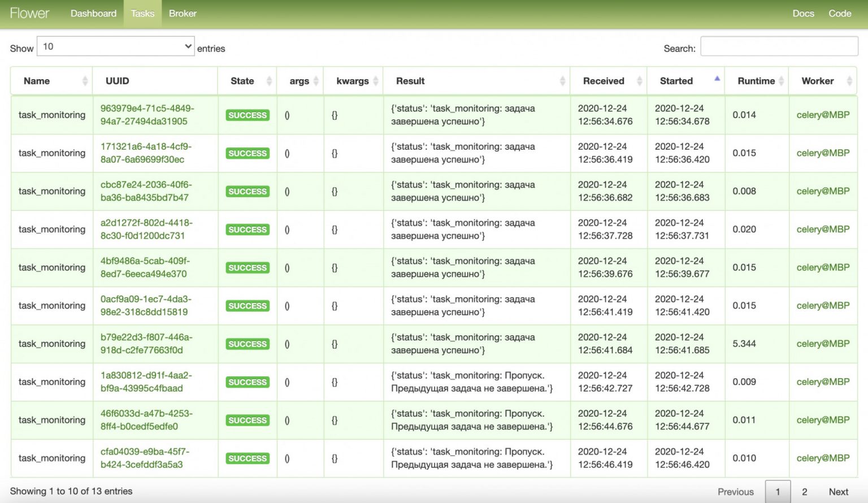Open the celery@MBP worker in first row
This screenshot has width=868, height=503.
[x=823, y=115]
